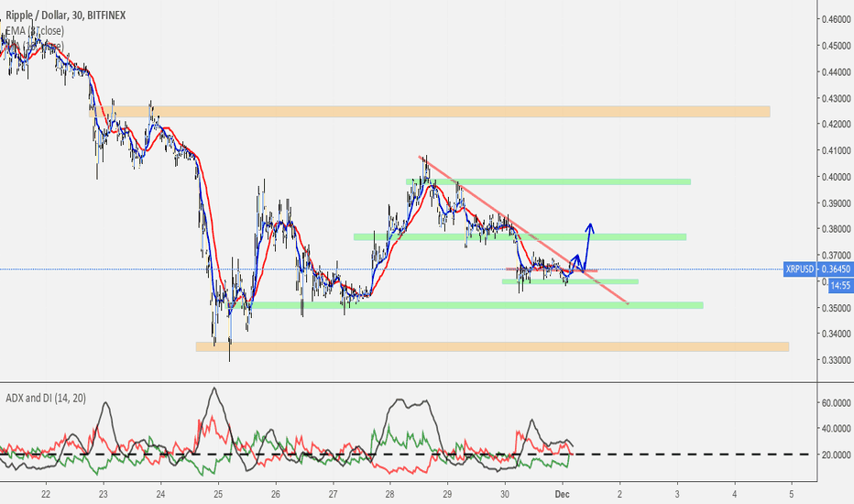Image resolution: width=854 pixels, height=504 pixels.
Task: Click the date label 22 on time axis
Action: 46,494
